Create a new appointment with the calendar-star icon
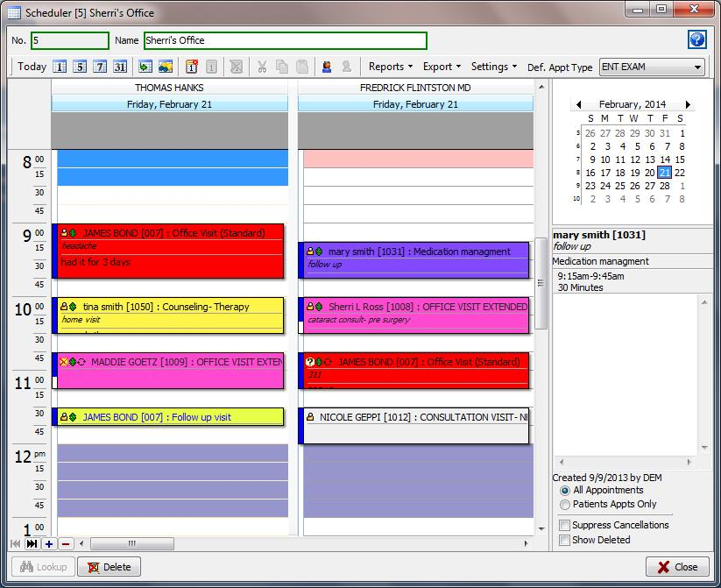Viewport: 721px width, 588px height. tap(190, 67)
